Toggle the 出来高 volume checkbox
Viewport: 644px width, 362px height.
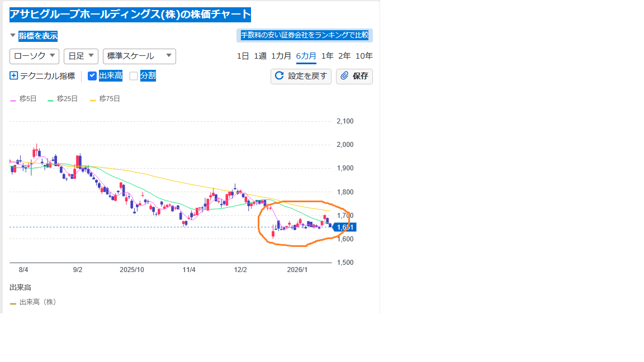coord(91,75)
